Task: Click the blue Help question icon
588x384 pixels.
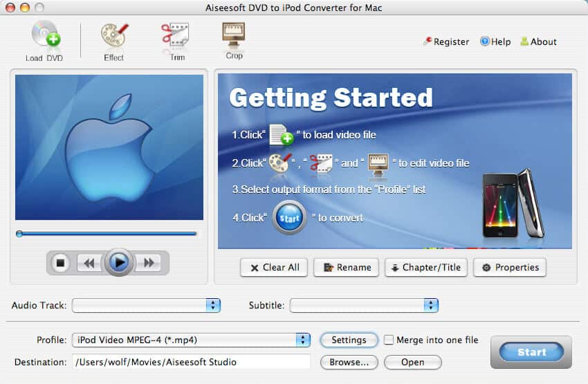Action: coord(485,42)
